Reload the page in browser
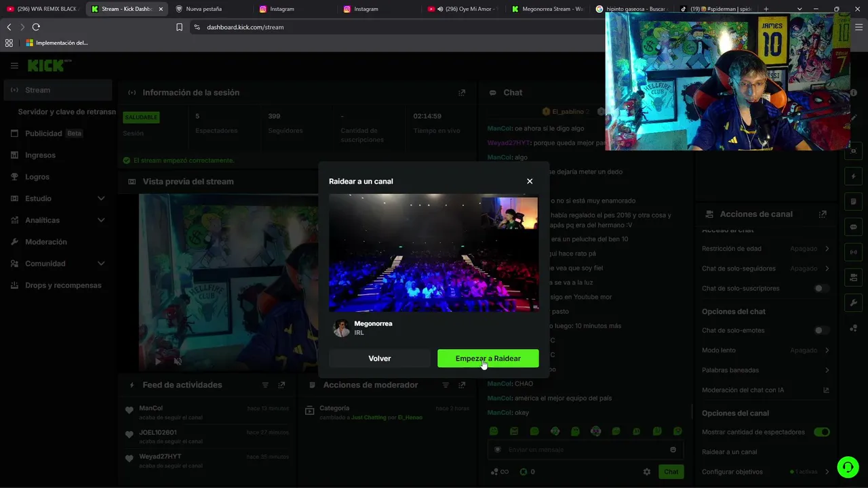Viewport: 868px width, 488px height. pyautogui.click(x=36, y=27)
